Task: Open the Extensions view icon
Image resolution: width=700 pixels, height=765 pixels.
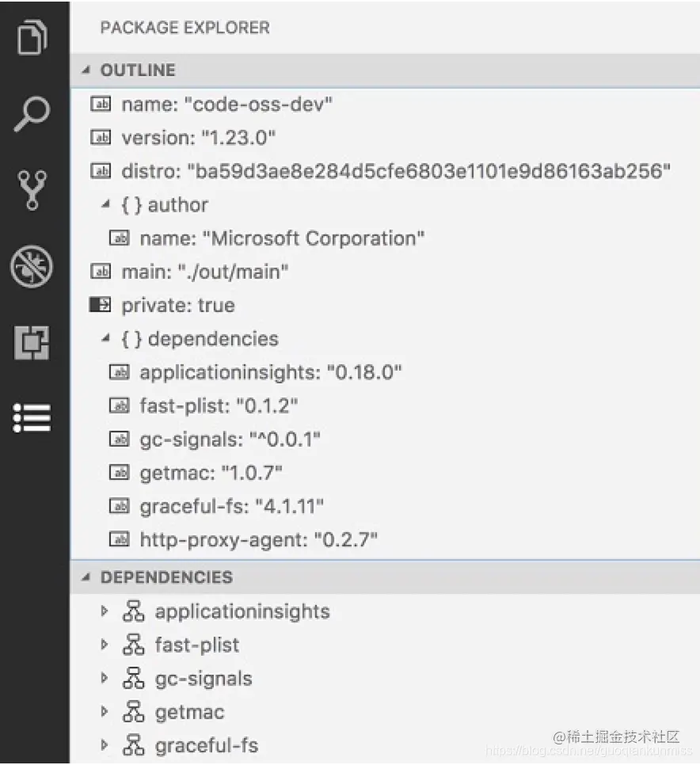Action: coord(32,342)
